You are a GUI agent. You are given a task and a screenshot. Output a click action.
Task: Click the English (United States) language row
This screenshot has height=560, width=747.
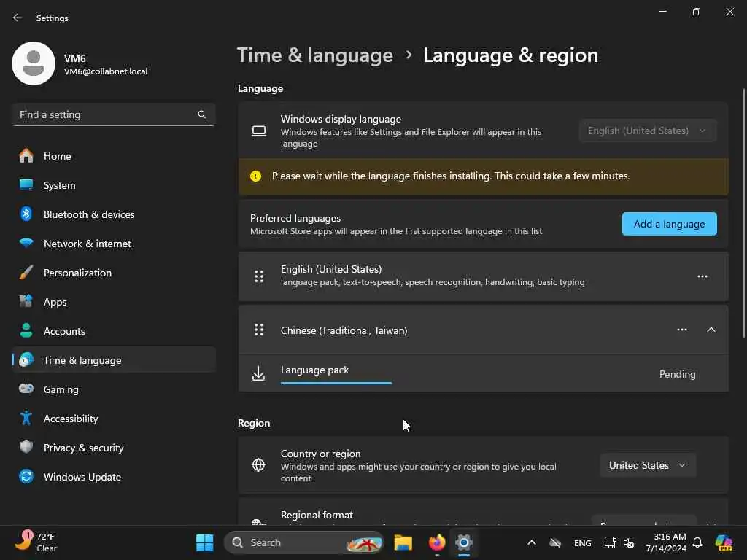[483, 276]
